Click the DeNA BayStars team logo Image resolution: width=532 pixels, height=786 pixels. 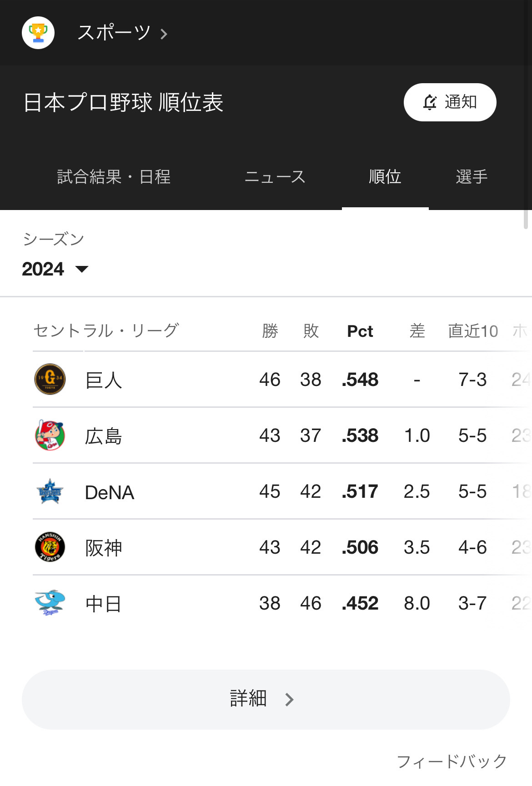[x=50, y=491]
